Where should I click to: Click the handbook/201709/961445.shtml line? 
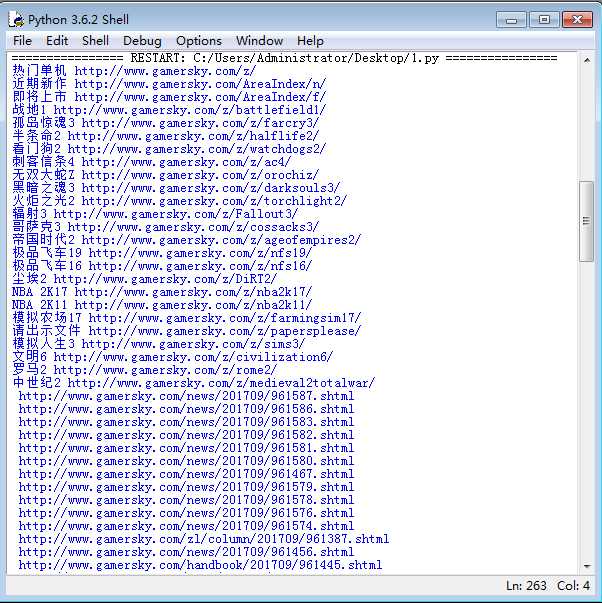(x=200, y=565)
